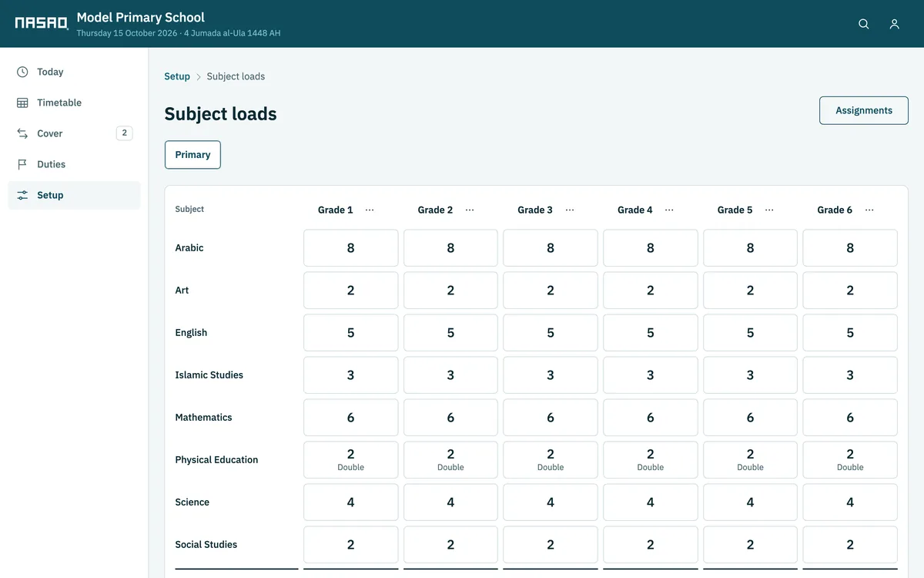
Task: Click the Grade 1 column header
Action: click(x=336, y=210)
